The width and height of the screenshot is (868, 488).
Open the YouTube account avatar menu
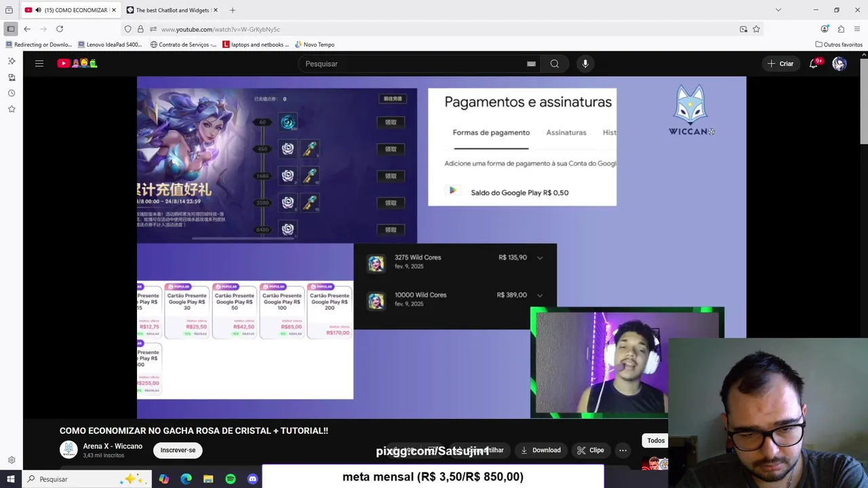[x=840, y=64]
